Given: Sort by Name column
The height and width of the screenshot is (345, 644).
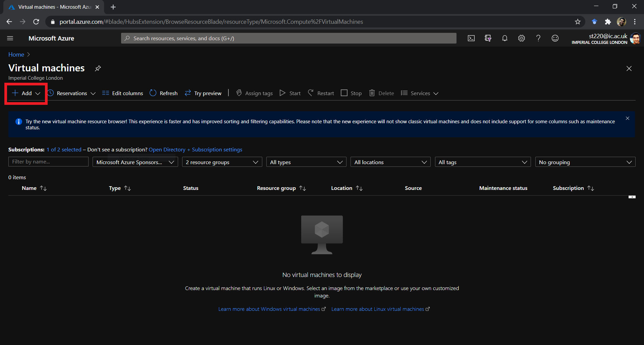Looking at the screenshot, I should (x=34, y=188).
